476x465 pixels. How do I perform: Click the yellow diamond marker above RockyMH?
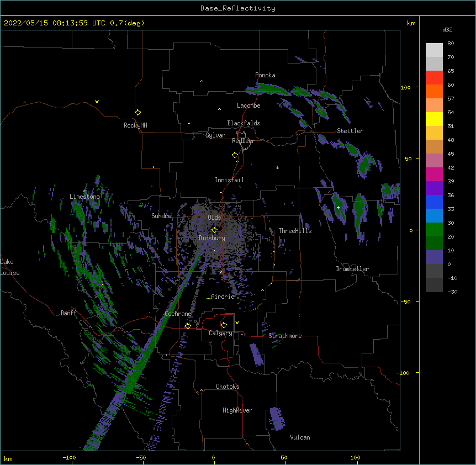pos(137,112)
